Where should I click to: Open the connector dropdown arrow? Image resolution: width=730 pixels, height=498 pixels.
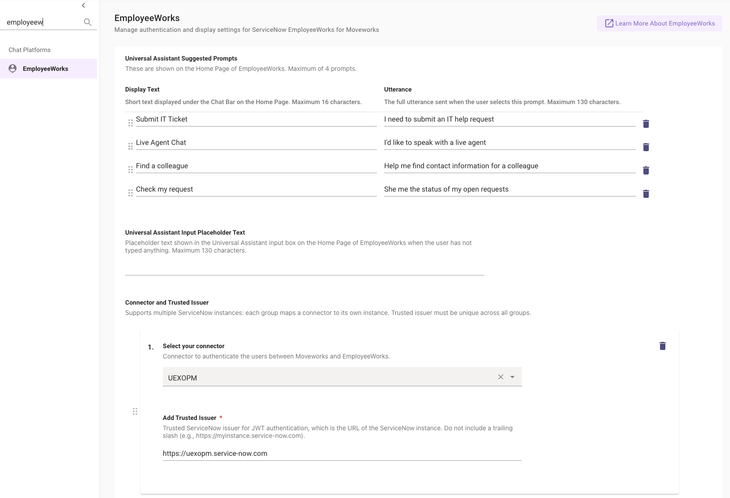tap(513, 377)
